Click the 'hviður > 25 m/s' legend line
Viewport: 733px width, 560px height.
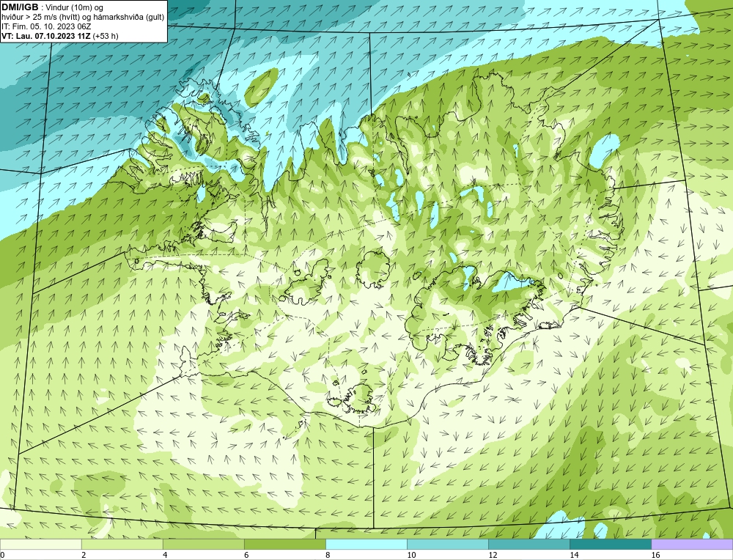click(83, 18)
